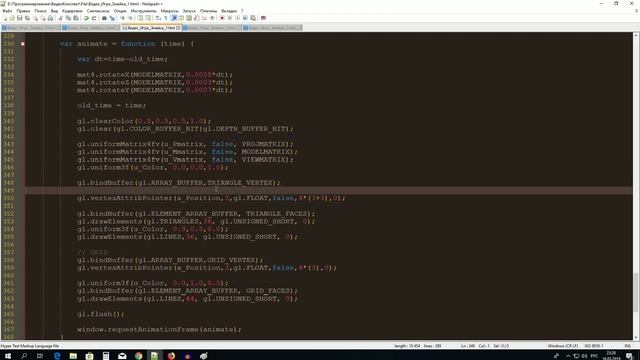Click the Close document toolbar icon
This screenshot has width=640, height=360.
click(36, 18)
